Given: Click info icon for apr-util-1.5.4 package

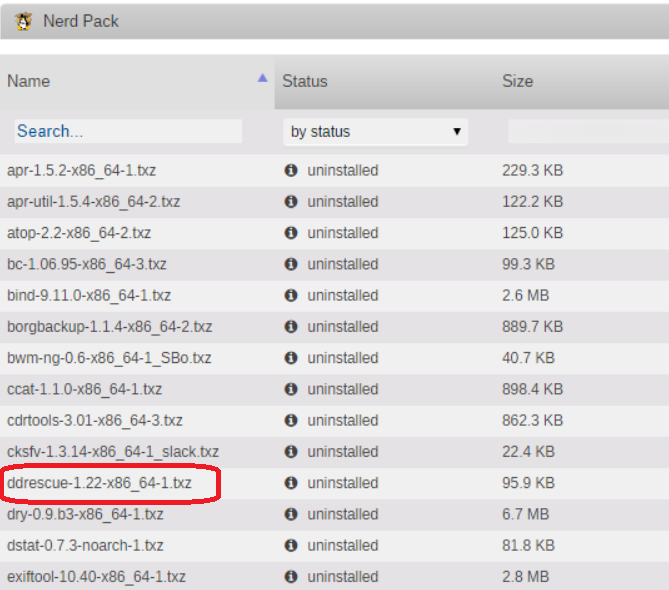Looking at the screenshot, I should (291, 201).
